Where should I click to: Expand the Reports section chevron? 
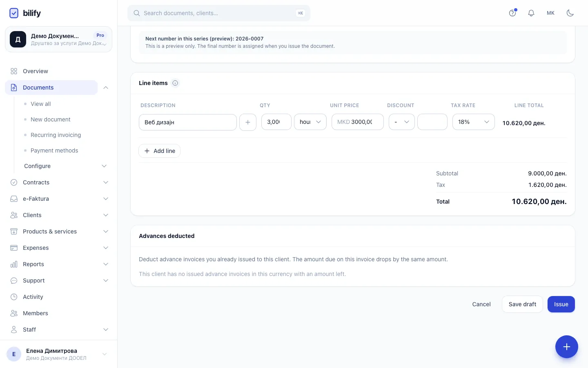click(x=106, y=264)
